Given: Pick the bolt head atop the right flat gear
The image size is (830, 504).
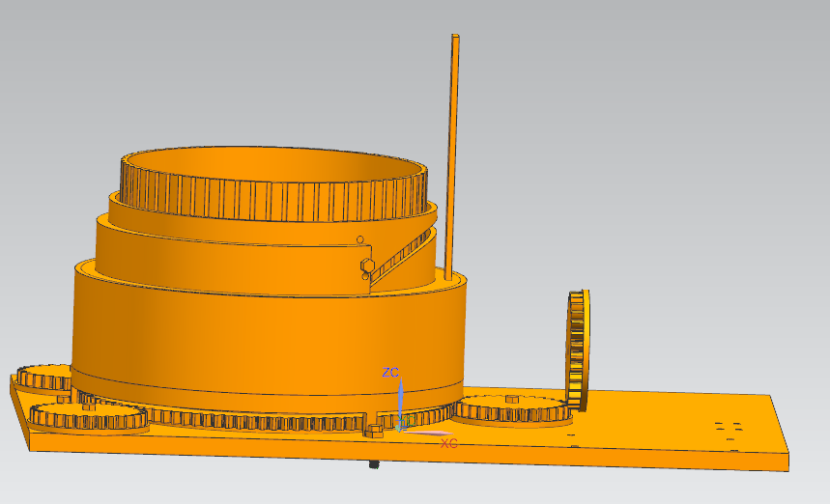Looking at the screenshot, I should tap(512, 399).
